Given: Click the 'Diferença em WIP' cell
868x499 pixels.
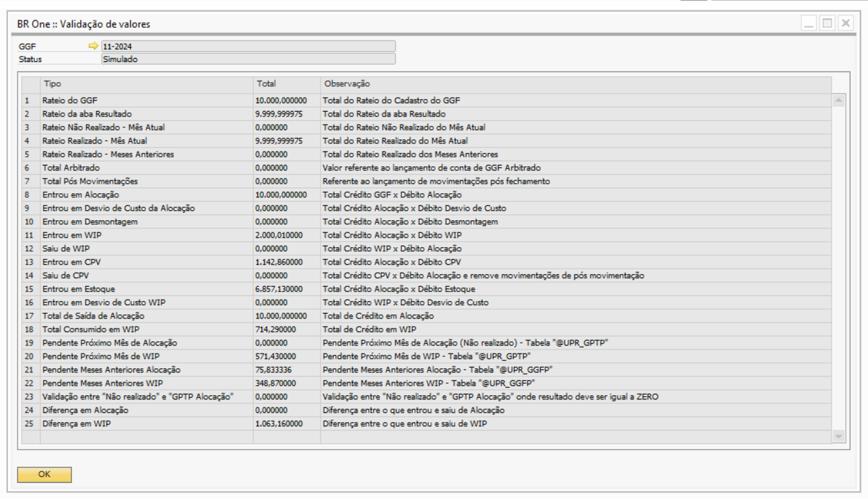Looking at the screenshot, I should pyautogui.click(x=147, y=424).
